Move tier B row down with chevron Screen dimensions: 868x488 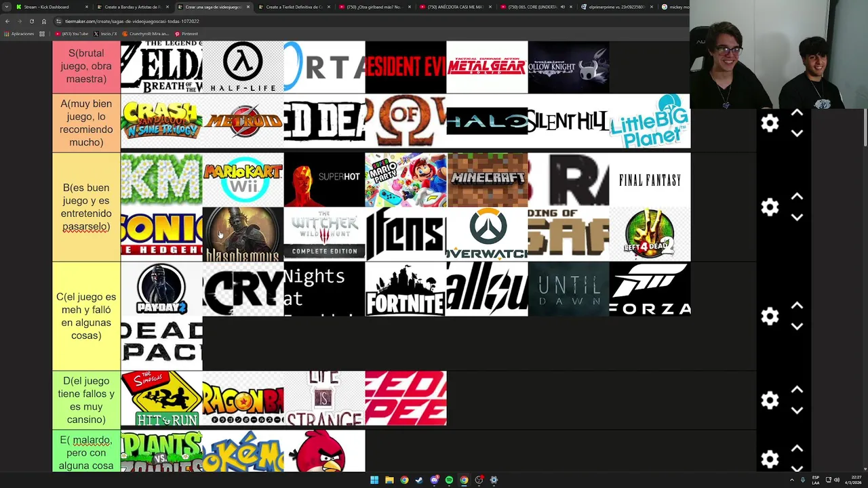click(797, 218)
